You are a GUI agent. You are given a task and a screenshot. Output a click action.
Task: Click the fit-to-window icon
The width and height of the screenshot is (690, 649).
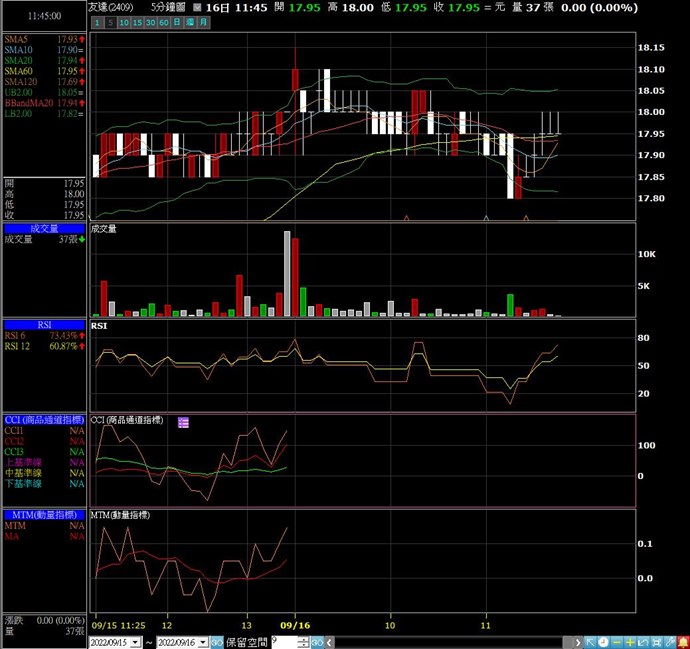(657, 642)
